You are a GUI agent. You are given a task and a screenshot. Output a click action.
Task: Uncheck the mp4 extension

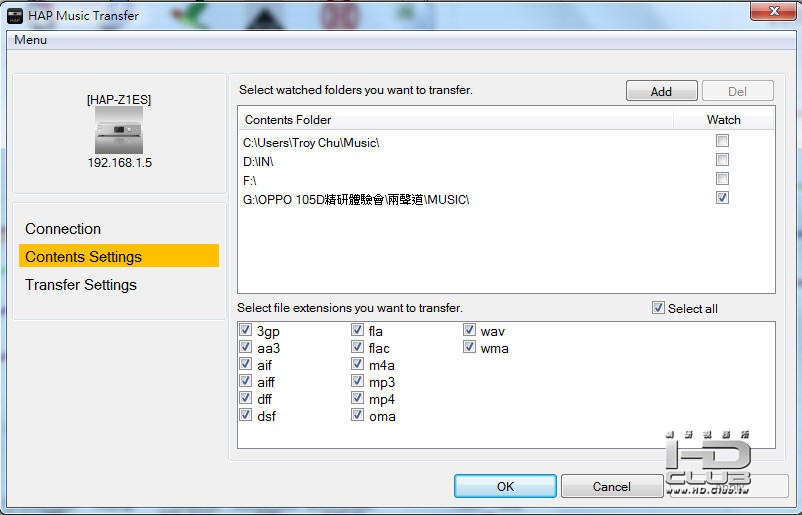coord(358,398)
